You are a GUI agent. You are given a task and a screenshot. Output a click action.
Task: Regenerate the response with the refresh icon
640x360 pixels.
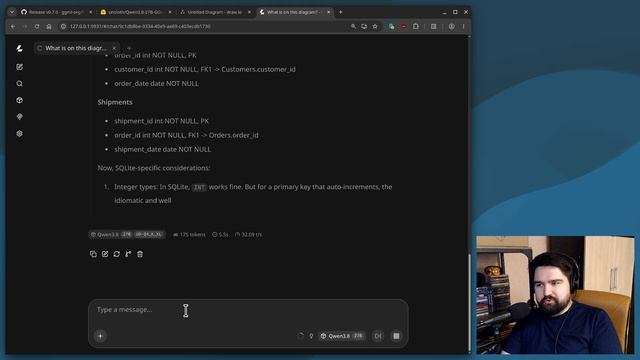pos(117,254)
